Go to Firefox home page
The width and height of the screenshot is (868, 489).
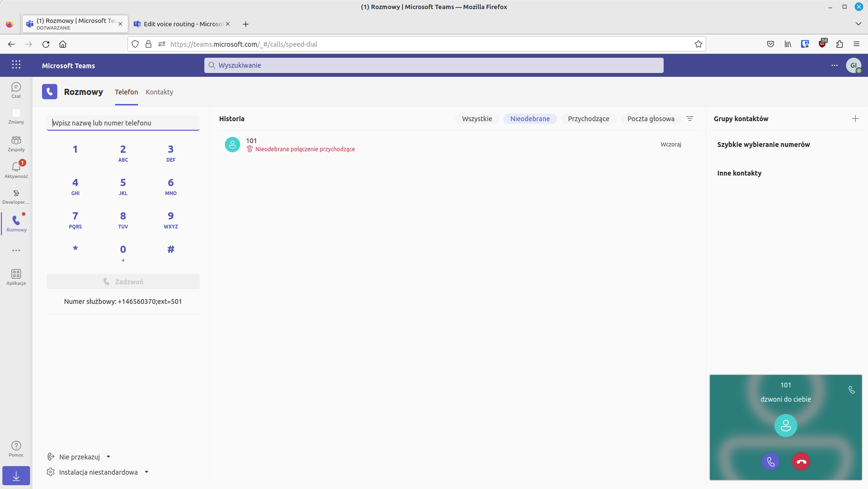pyautogui.click(x=63, y=44)
